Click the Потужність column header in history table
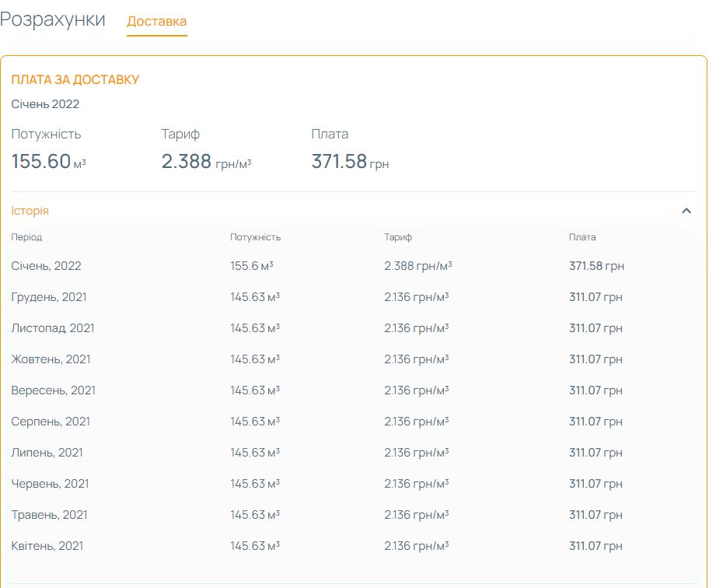Screen dimensions: 709x588 (255, 237)
